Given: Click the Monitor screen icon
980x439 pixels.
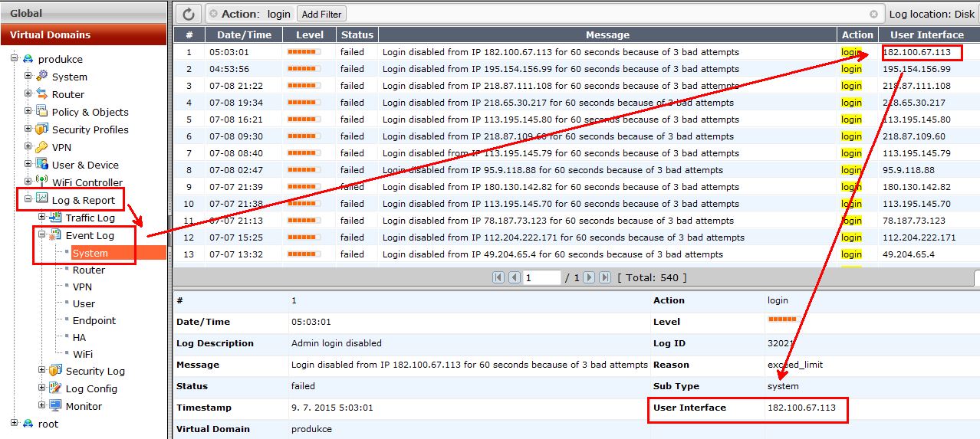Looking at the screenshot, I should point(56,405).
